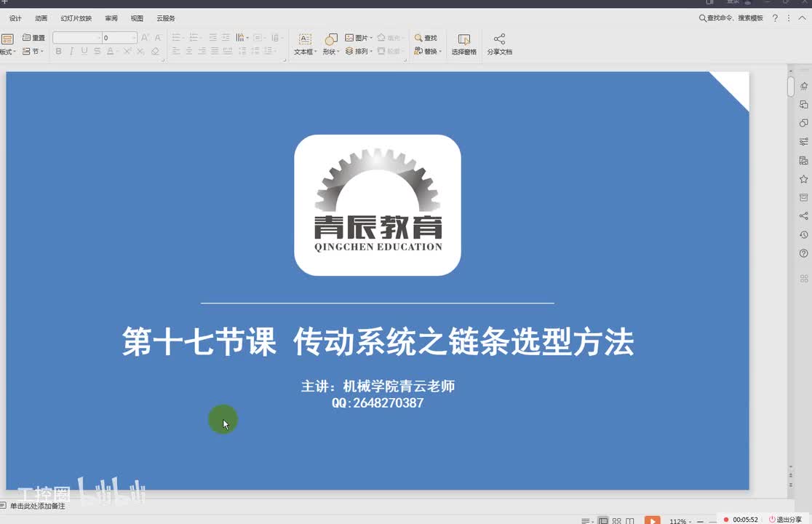Click the history clock icon in sidebar
812x524 pixels.
point(804,234)
